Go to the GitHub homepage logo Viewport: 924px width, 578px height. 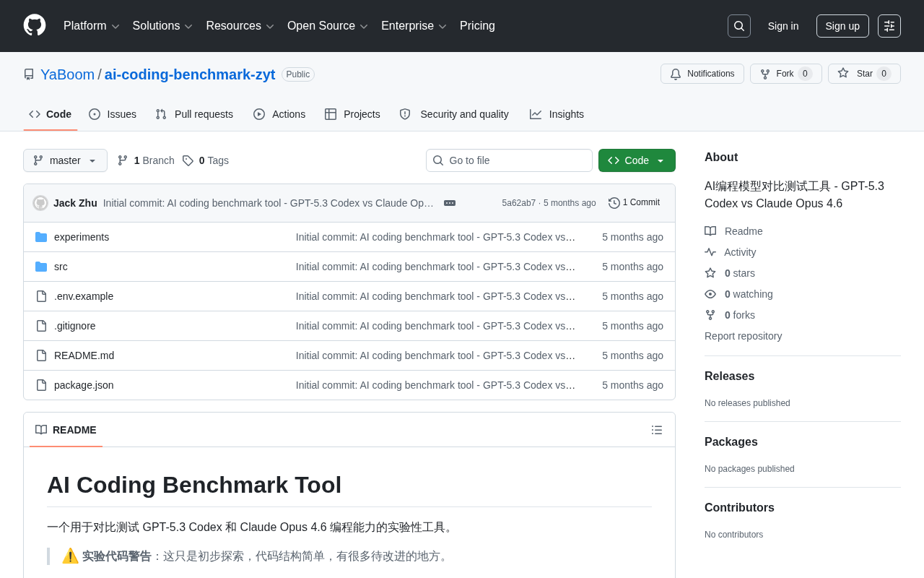pos(35,25)
